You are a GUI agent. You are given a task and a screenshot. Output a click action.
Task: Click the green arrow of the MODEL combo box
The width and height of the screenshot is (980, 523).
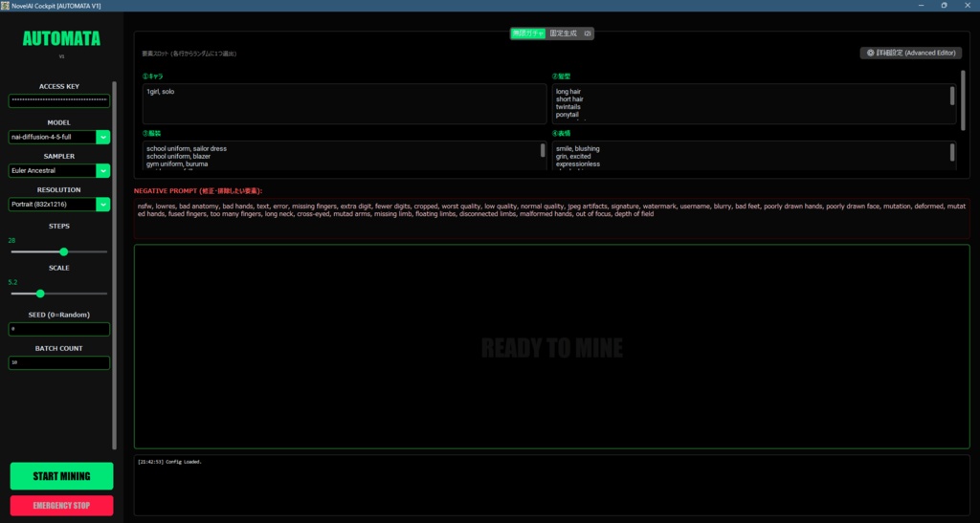click(x=103, y=137)
